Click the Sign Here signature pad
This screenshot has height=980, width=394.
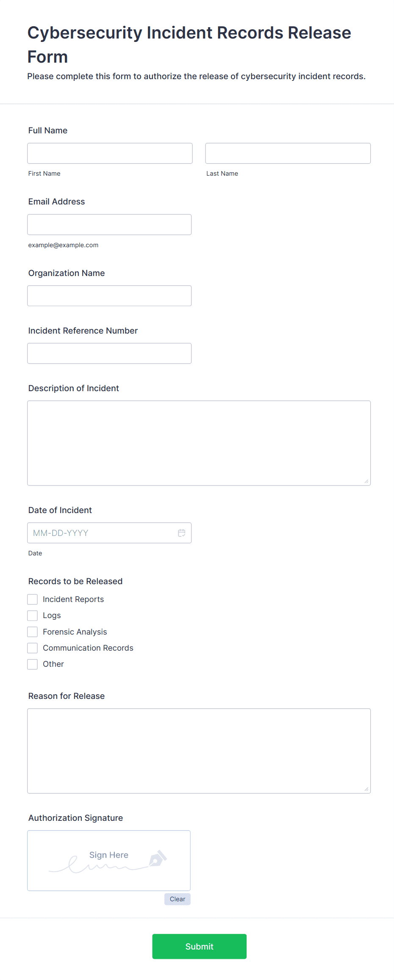click(109, 861)
